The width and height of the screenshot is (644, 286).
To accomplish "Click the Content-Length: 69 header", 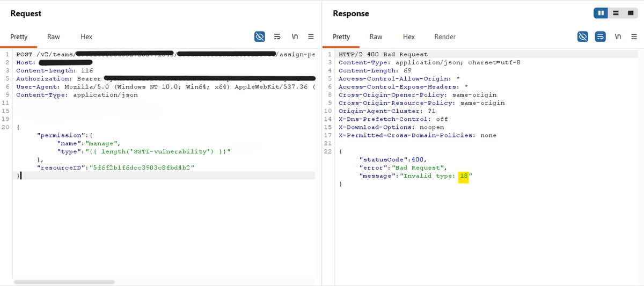I will (375, 70).
